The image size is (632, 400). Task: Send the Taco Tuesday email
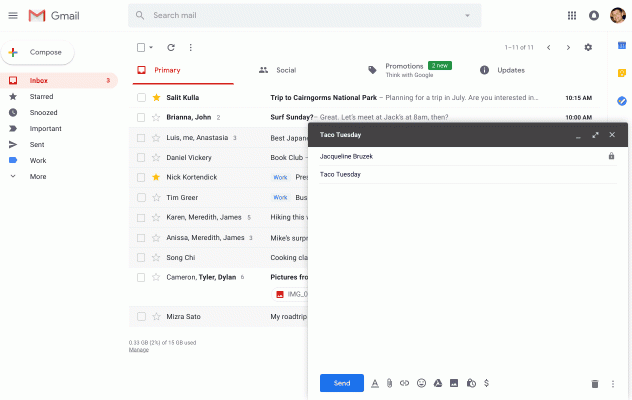pyautogui.click(x=341, y=383)
